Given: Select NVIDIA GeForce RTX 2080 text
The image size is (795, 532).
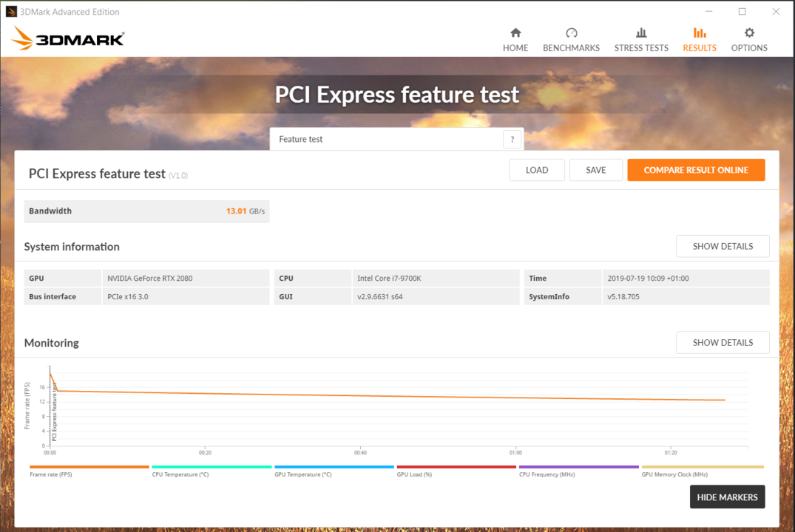Looking at the screenshot, I should tap(149, 278).
